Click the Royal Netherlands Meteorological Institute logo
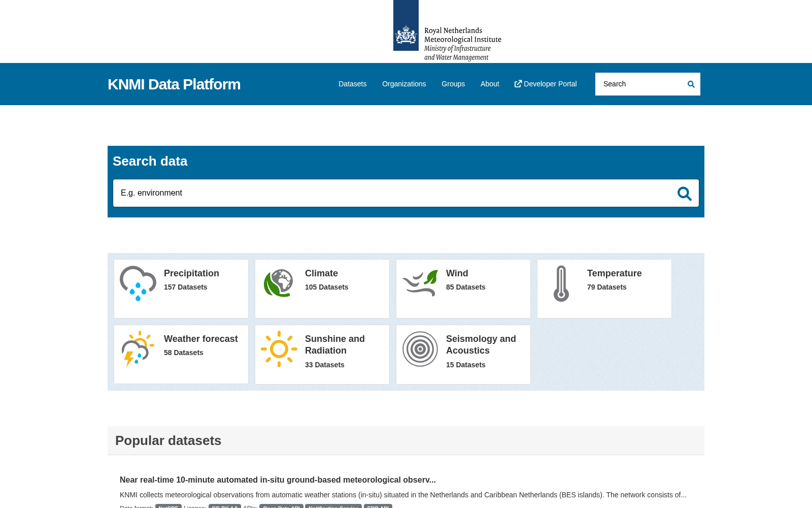Screen dimensions: 812x508 pos(447,31)
